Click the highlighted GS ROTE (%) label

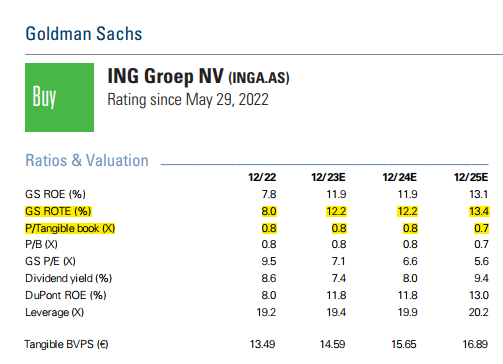click(58, 211)
